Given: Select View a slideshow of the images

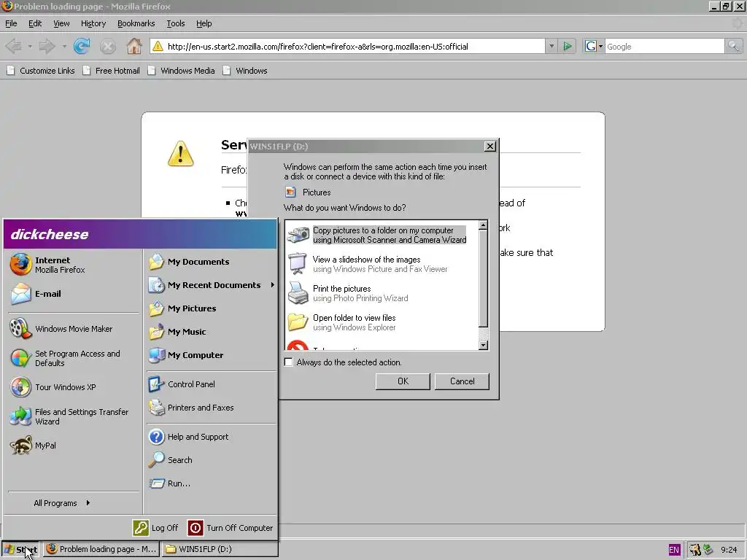Looking at the screenshot, I should click(x=381, y=264).
